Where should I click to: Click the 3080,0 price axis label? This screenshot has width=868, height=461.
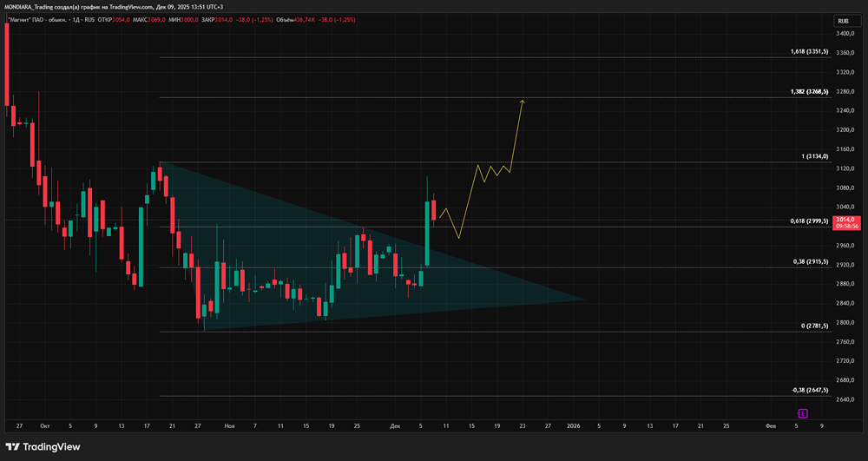click(846, 188)
